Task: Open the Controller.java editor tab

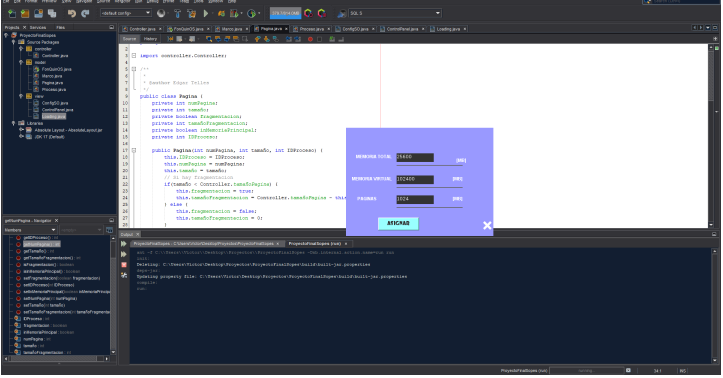Action: [142, 29]
